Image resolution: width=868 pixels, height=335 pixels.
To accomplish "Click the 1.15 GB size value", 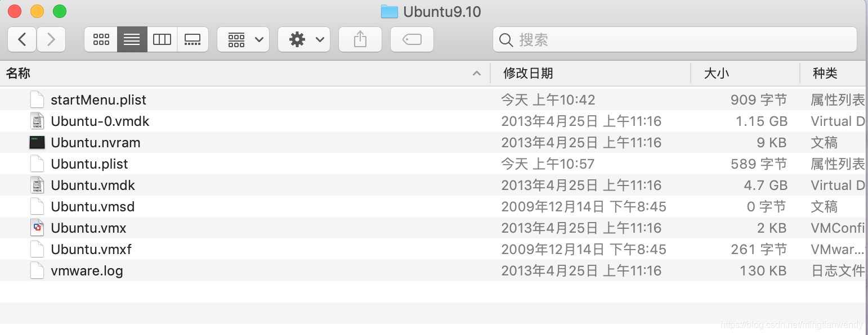I will tap(762, 121).
